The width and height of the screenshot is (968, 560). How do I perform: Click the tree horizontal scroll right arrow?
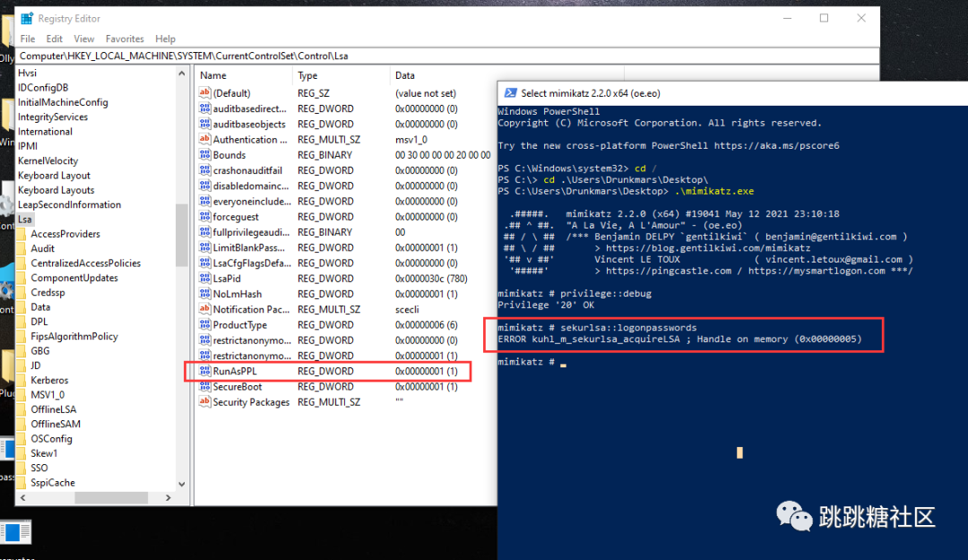coord(168,497)
